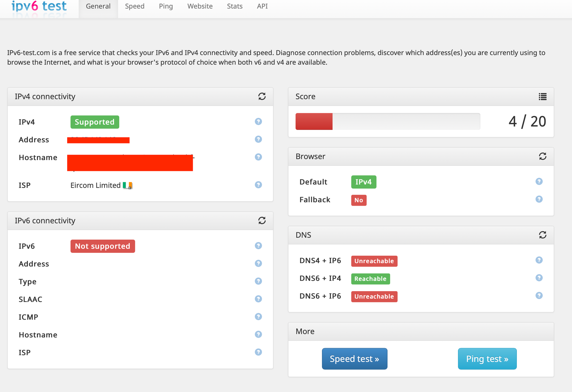Open help for the IPv4 Supported status
The image size is (572, 392).
tap(258, 121)
